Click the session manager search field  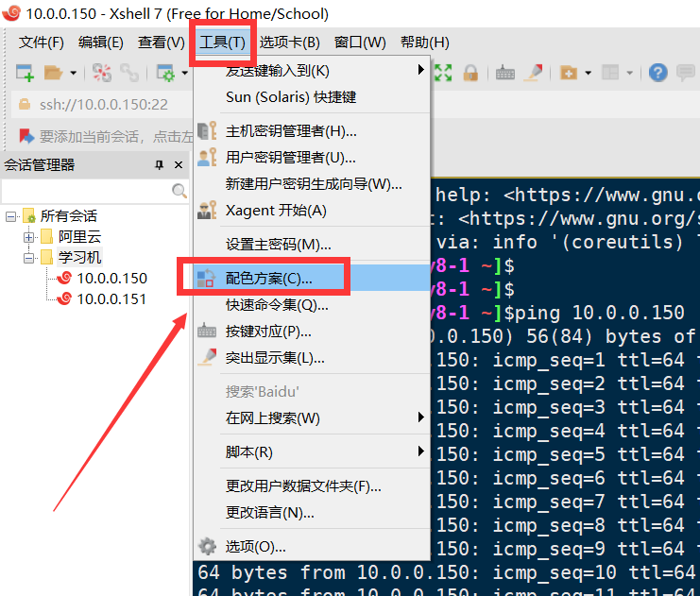(87, 191)
